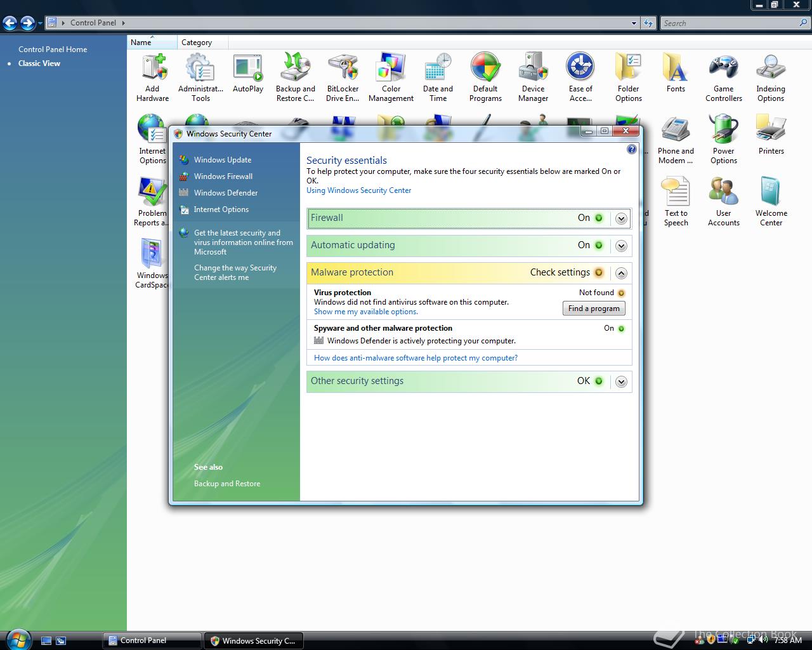Collapse the Malware protection section chevron
Viewport: 812px width, 650px height.
tap(621, 273)
